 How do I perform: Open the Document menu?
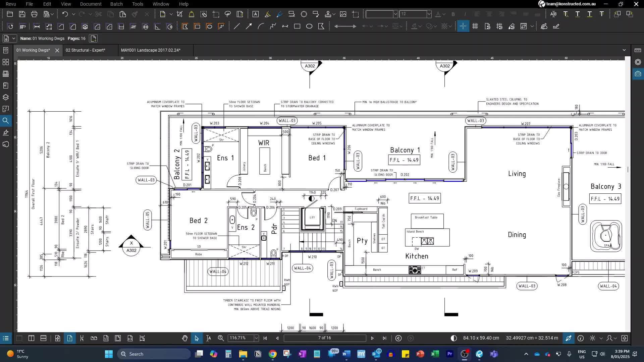click(x=91, y=4)
